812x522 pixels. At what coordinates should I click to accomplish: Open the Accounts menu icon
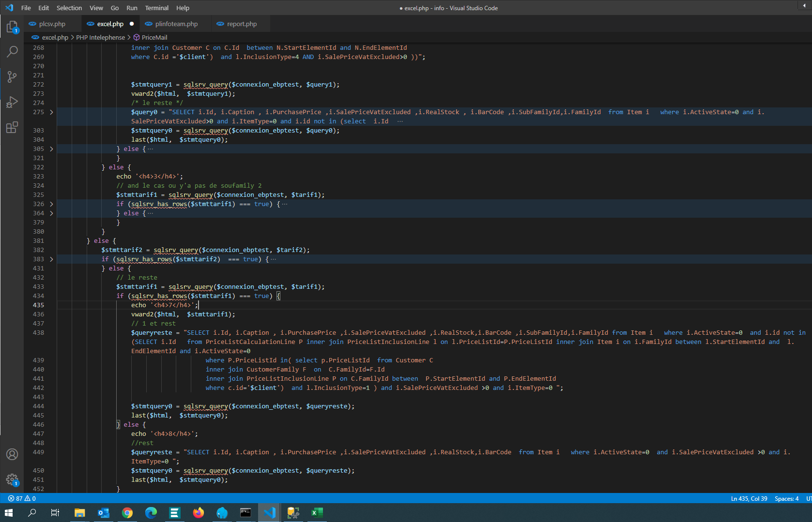tap(12, 454)
